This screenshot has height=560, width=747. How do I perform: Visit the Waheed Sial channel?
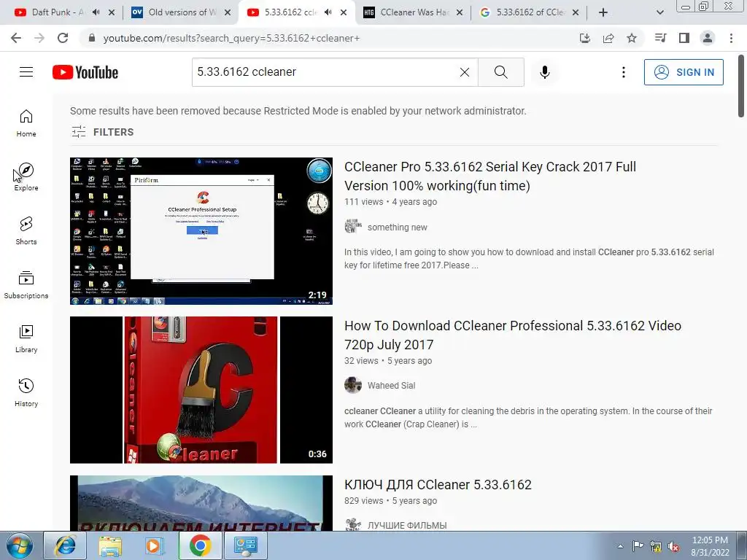(391, 385)
